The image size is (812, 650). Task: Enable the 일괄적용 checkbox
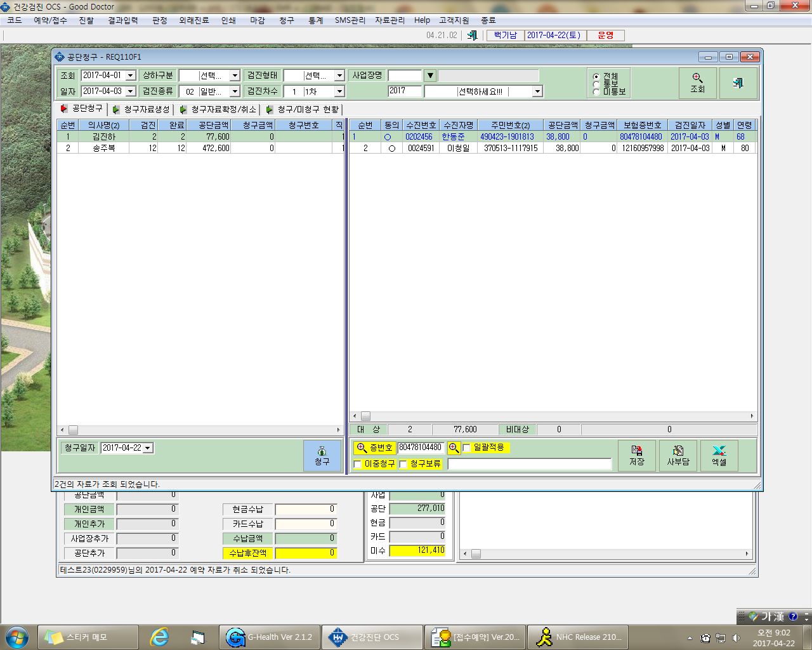[467, 448]
